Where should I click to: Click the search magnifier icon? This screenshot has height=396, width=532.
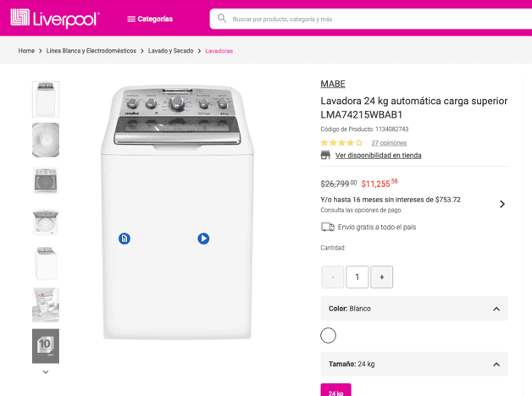(x=222, y=19)
